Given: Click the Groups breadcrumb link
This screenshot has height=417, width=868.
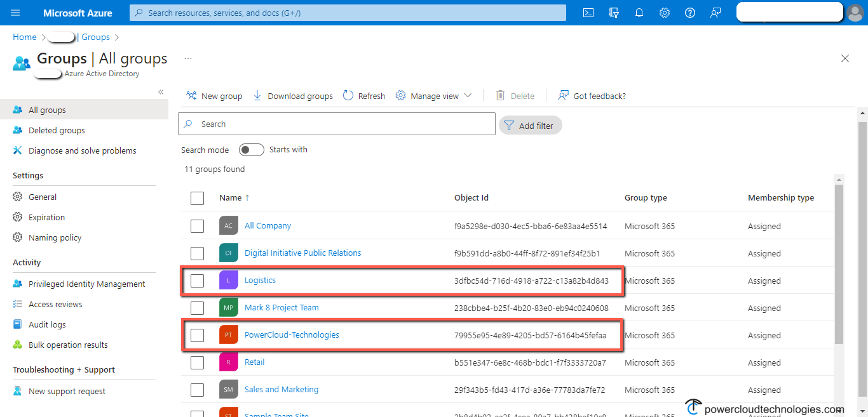Looking at the screenshot, I should click(x=95, y=37).
